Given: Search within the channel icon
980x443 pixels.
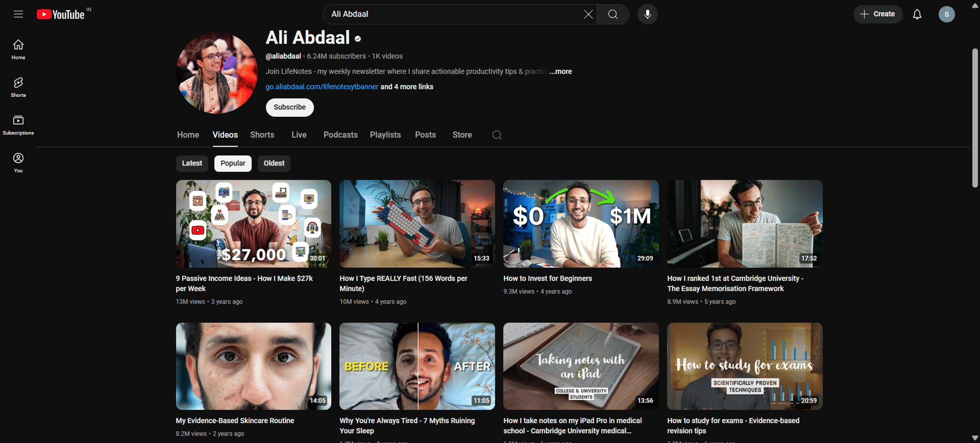Looking at the screenshot, I should coord(497,135).
